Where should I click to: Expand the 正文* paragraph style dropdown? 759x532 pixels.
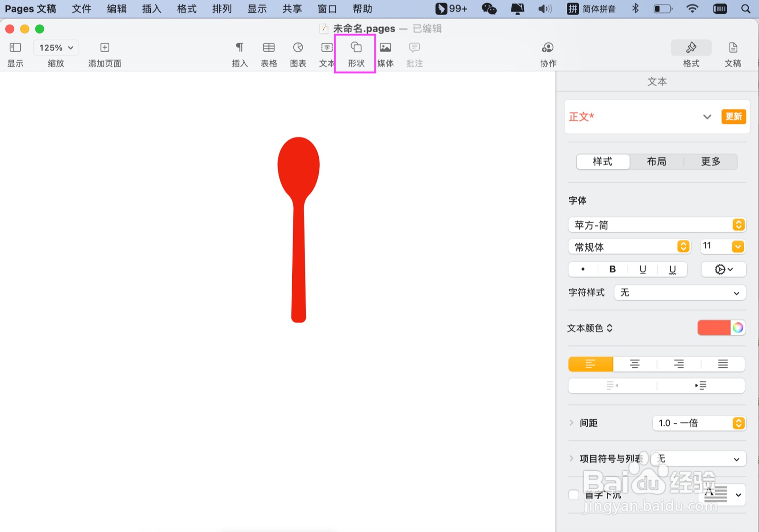point(707,117)
